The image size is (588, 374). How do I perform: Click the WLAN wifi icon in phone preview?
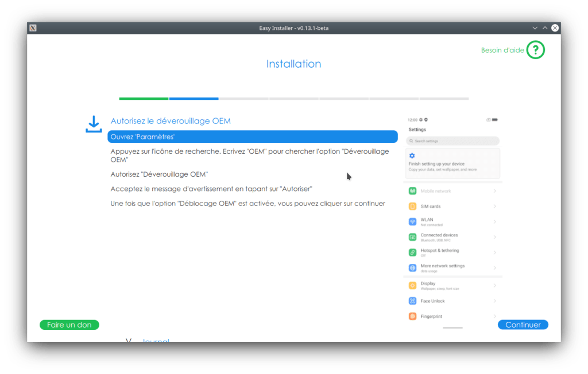pos(412,222)
